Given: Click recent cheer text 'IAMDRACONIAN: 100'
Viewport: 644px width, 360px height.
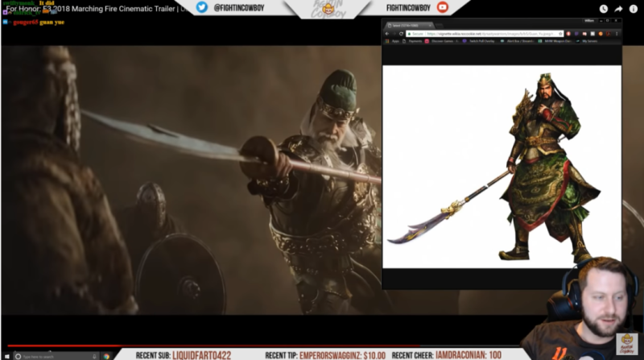Looking at the screenshot, I should coord(469,355).
